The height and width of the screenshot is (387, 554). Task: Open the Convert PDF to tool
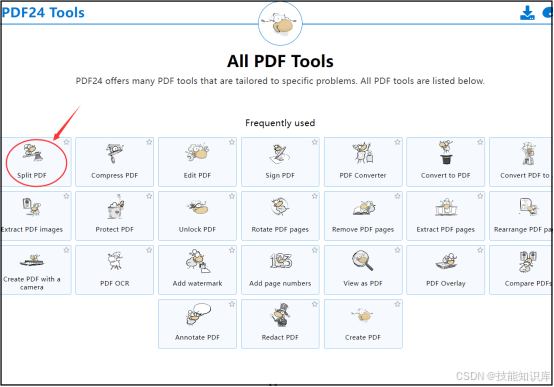point(521,162)
